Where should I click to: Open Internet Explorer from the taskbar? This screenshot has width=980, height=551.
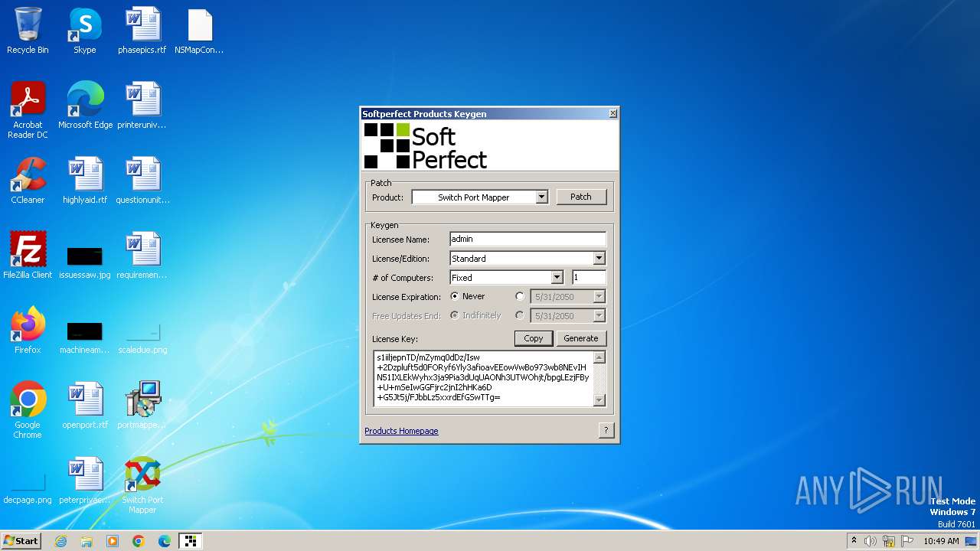(60, 541)
